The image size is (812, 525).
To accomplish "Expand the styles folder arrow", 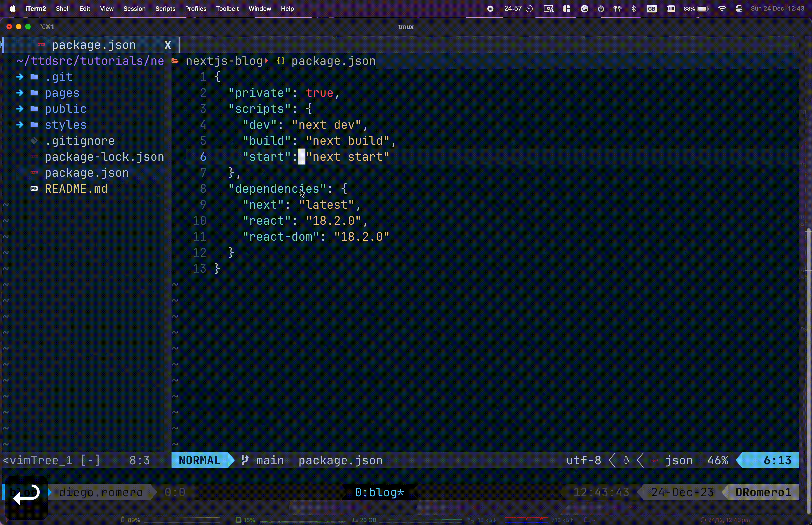I will point(20,125).
